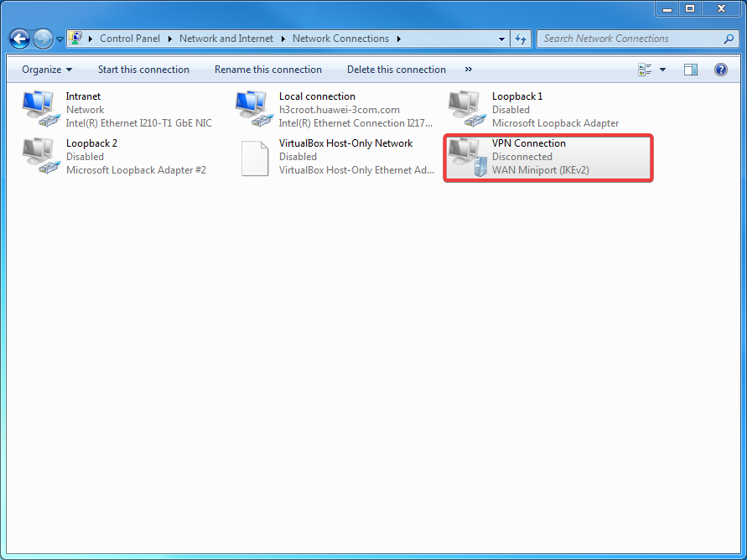Expand the arrow after Control Panel breadcrumb
Image resolution: width=747 pixels, height=560 pixels.
pyautogui.click(x=170, y=39)
